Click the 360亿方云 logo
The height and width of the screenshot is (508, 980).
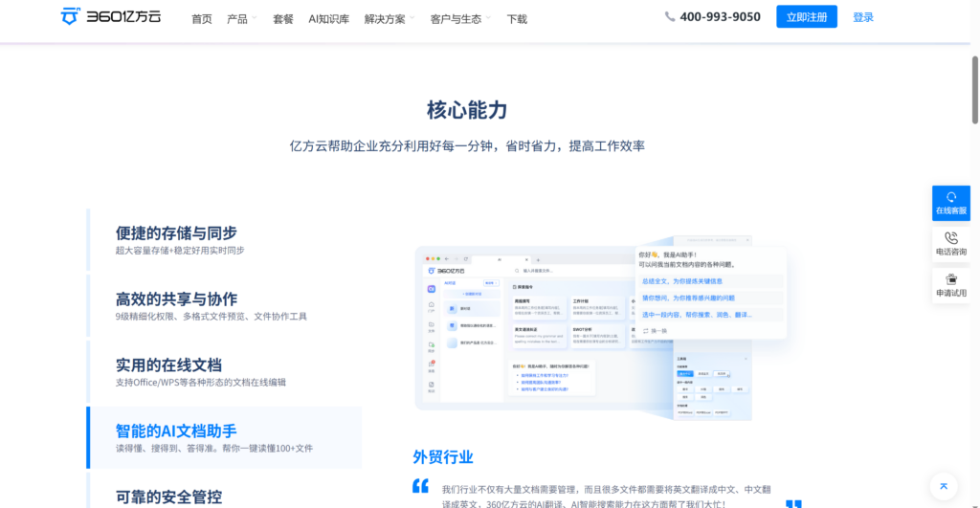[111, 16]
